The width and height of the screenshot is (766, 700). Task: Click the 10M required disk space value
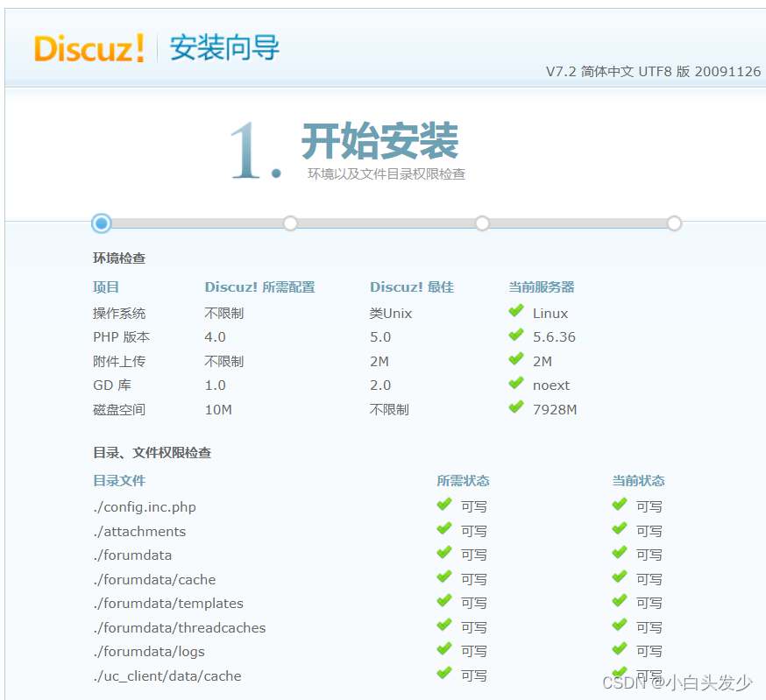[x=218, y=409]
